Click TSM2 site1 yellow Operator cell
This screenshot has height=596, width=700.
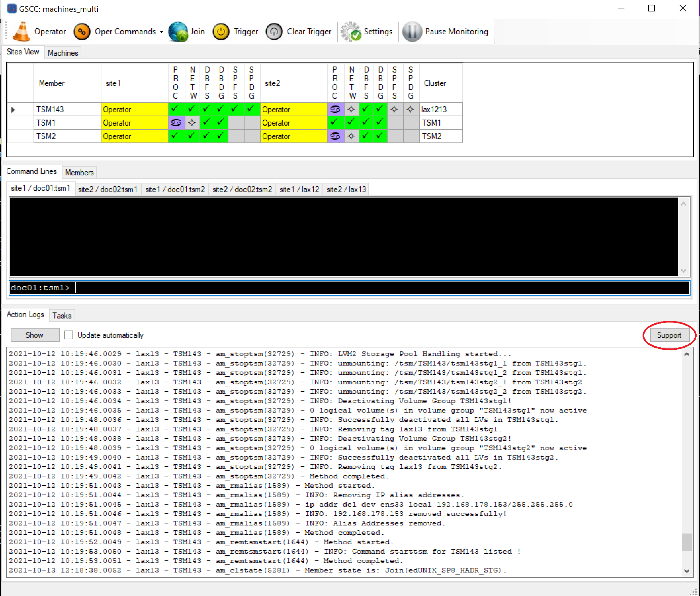134,136
